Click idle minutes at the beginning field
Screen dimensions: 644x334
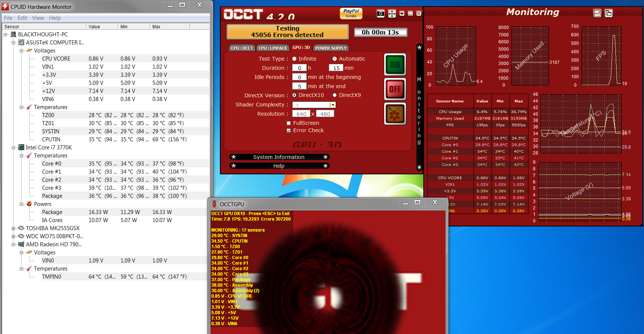(299, 77)
